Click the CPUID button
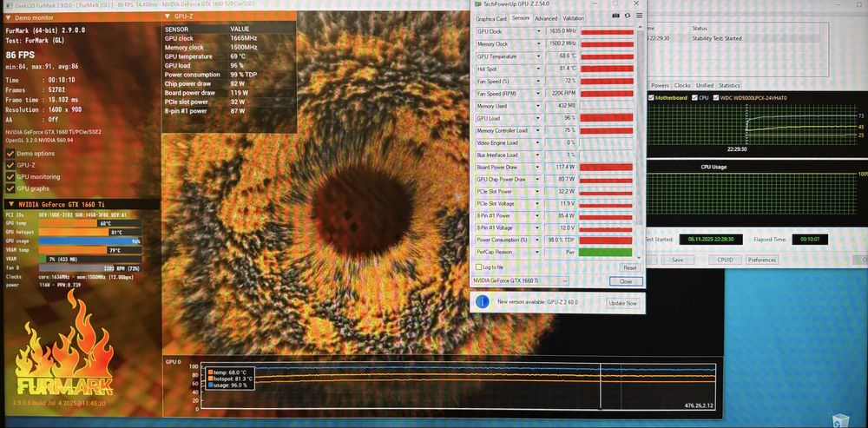The image size is (868, 428). (725, 260)
